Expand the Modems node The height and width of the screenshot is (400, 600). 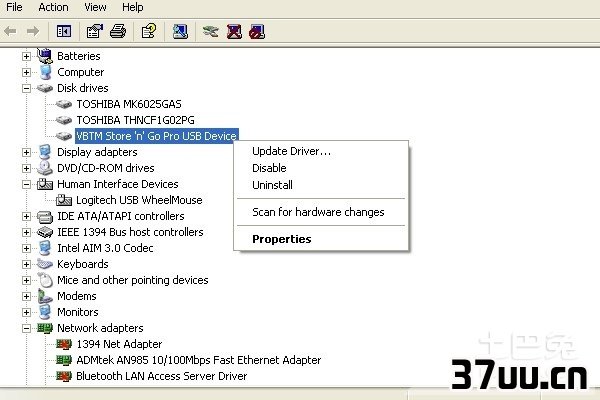(x=26, y=296)
